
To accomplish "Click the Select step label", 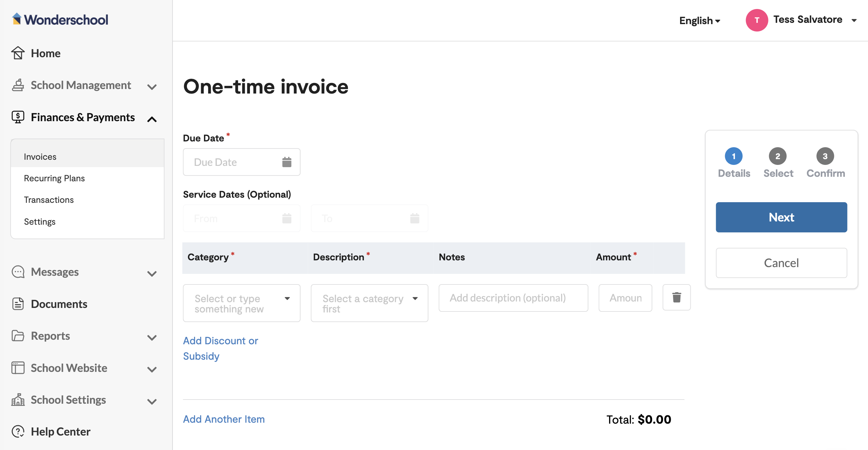I will [778, 173].
